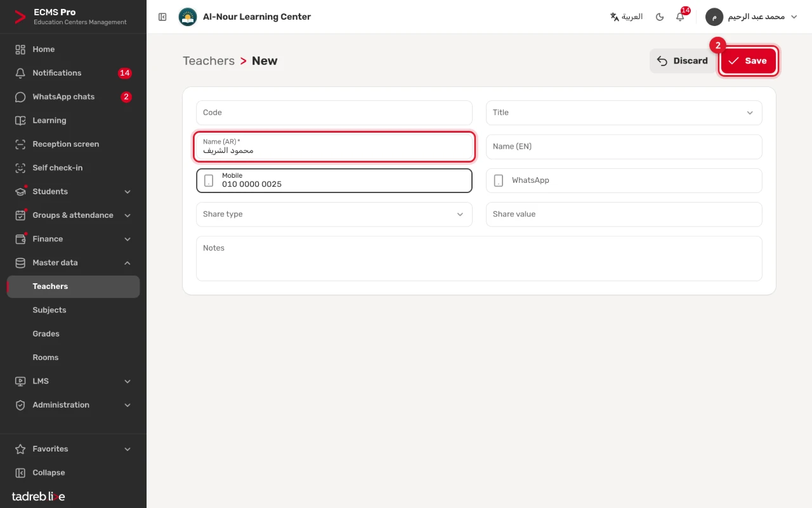Select Grades in Master data

pyautogui.click(x=74, y=334)
